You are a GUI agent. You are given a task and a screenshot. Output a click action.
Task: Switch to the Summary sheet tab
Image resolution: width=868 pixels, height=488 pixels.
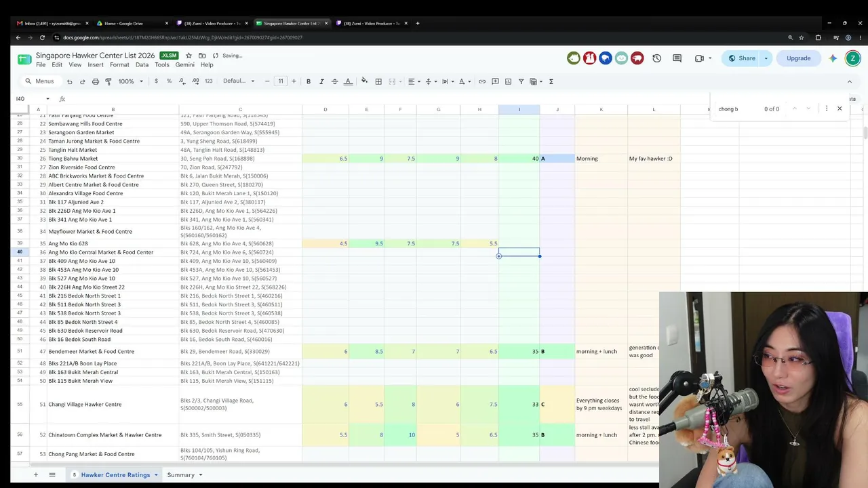pos(180,475)
